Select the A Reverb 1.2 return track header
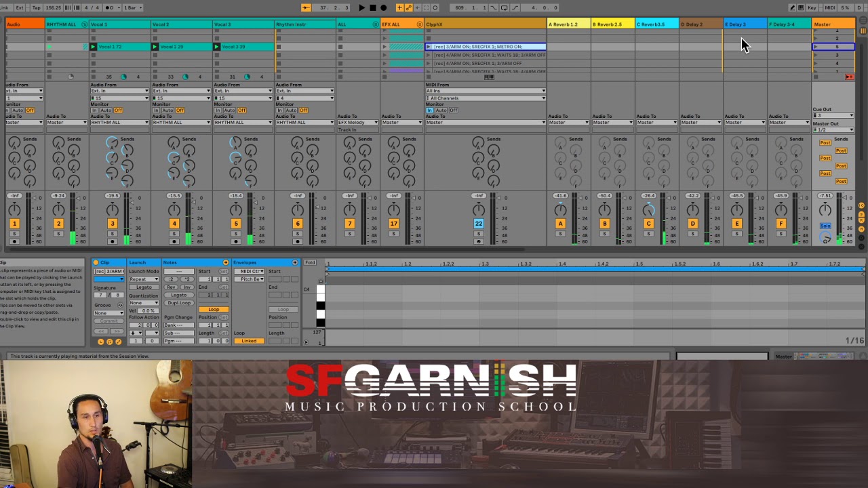 568,24
